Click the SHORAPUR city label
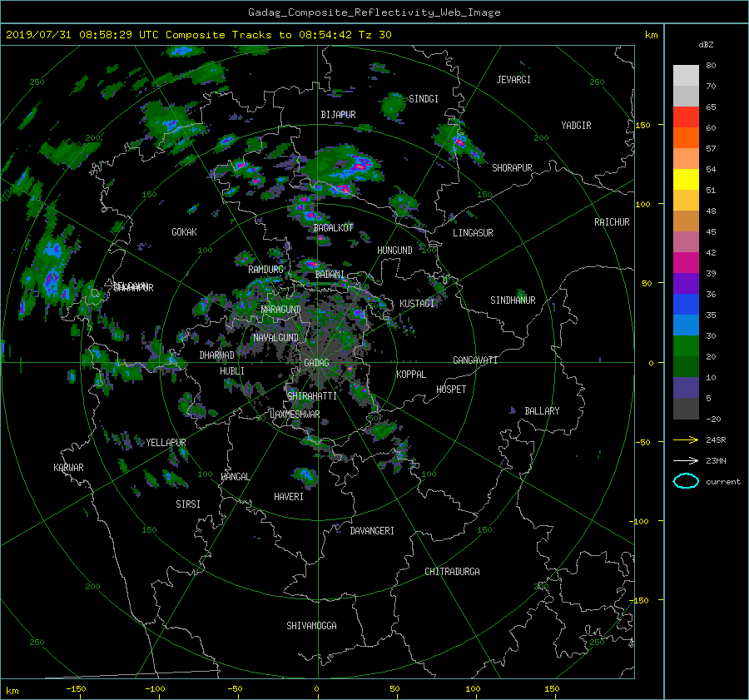 tap(512, 168)
